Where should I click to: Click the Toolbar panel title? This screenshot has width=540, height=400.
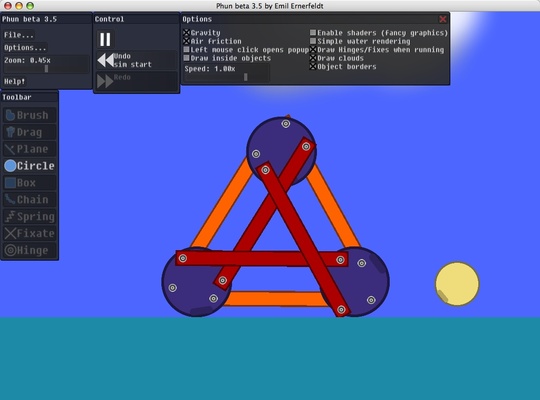[x=17, y=97]
